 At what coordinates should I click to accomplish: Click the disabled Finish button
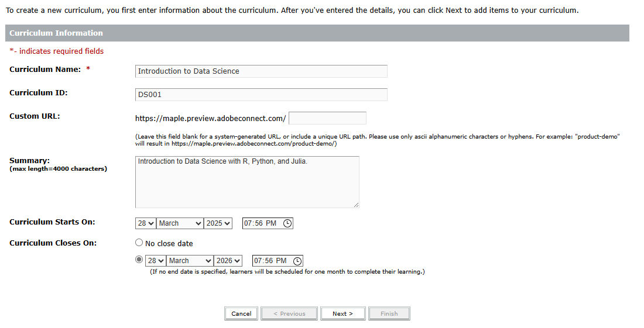pyautogui.click(x=389, y=313)
